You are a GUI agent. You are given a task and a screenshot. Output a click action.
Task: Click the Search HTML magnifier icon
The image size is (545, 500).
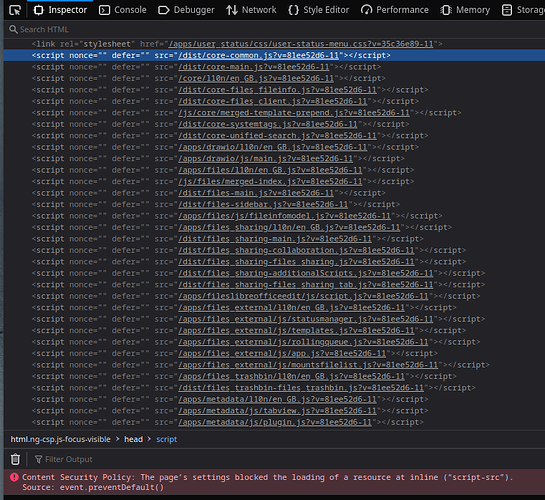[13, 30]
